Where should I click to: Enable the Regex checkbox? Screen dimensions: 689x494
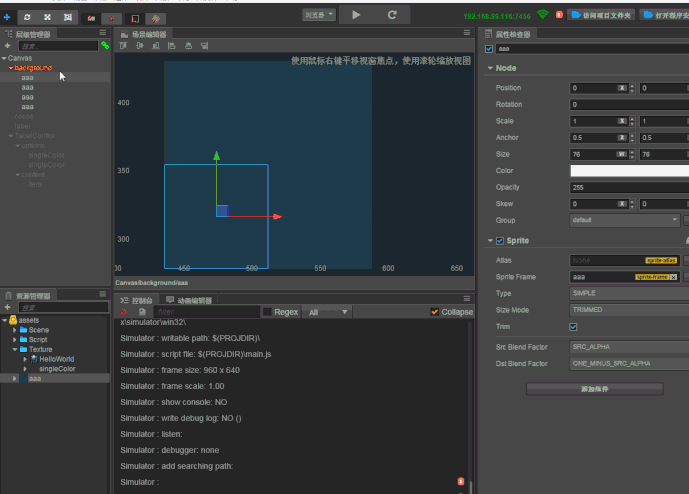(267, 312)
